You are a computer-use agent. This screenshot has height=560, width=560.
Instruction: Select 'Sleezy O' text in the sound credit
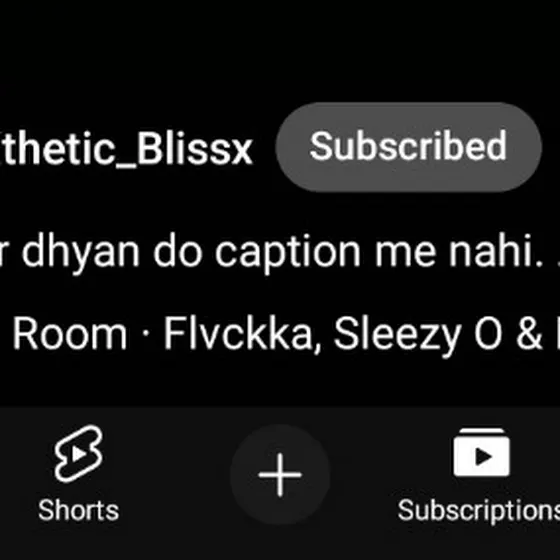[x=417, y=335]
